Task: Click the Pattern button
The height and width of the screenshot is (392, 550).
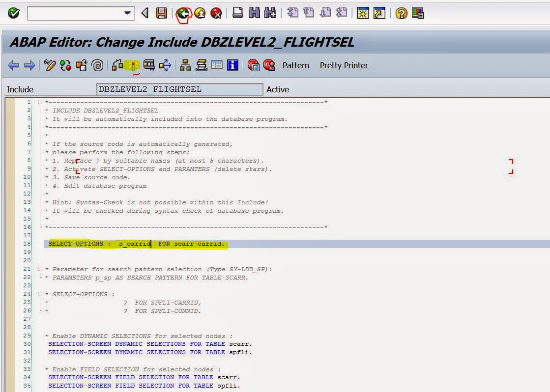Action: (295, 65)
